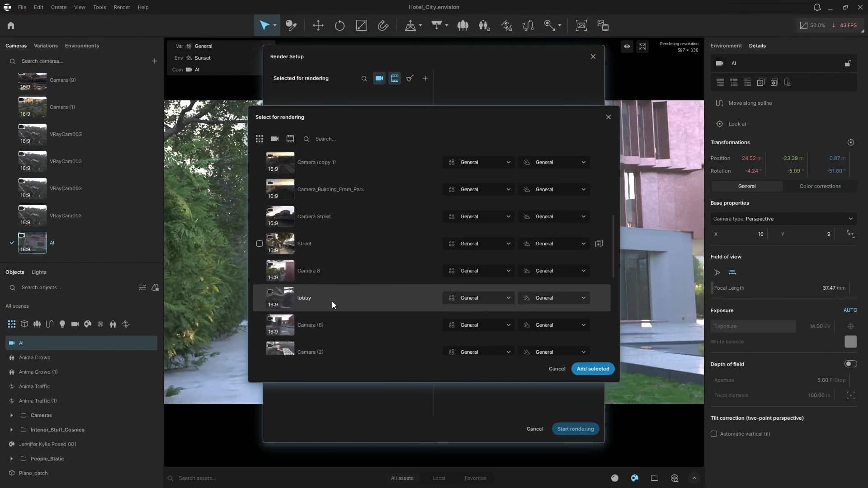Filter Render Setup by animation clip icon
The image size is (868, 488).
(395, 78)
